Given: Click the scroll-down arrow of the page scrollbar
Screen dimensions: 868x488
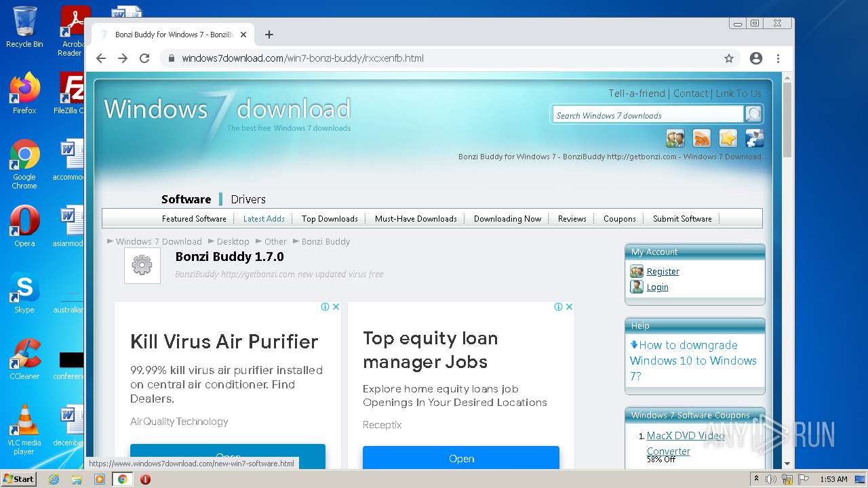Looking at the screenshot, I should [x=787, y=464].
